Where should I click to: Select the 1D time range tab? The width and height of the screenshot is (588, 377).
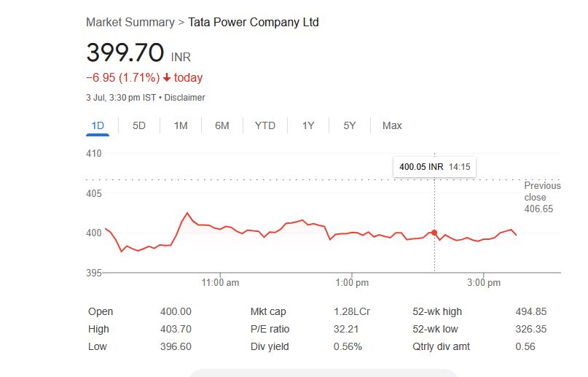tap(98, 125)
